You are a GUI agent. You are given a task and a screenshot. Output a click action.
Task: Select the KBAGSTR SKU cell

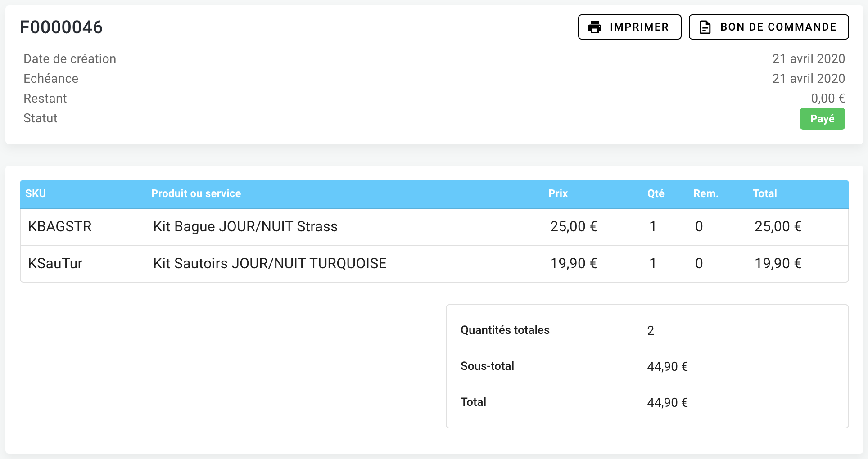(x=60, y=226)
